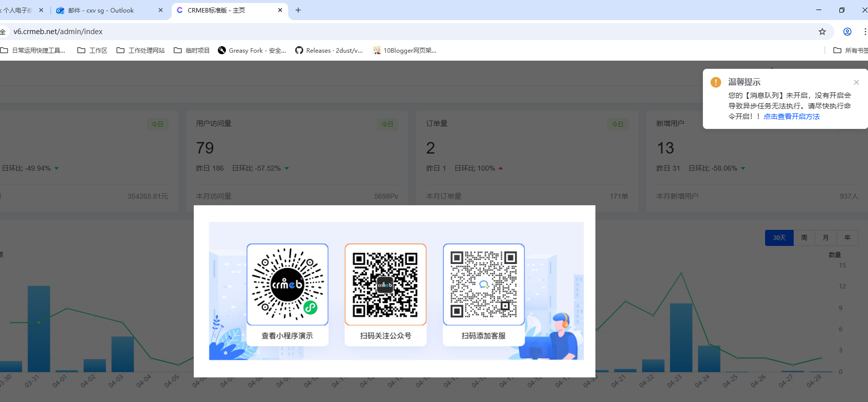
Task: Close the CRMEB标准版 - 主页 tab
Action: click(280, 10)
